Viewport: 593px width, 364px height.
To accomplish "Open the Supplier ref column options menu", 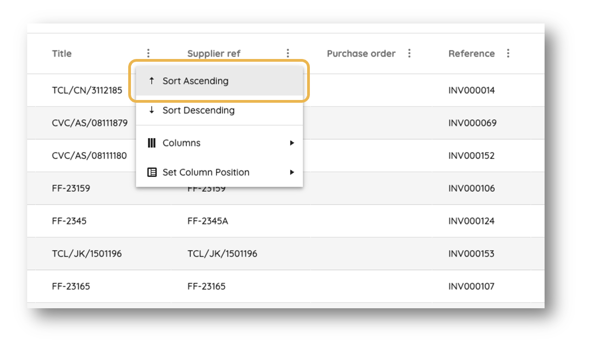I will pos(288,53).
